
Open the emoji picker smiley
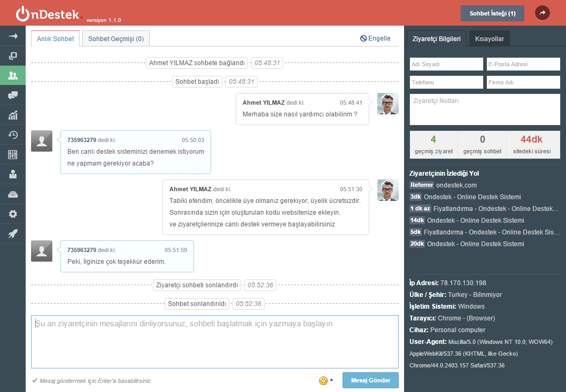pos(323,380)
